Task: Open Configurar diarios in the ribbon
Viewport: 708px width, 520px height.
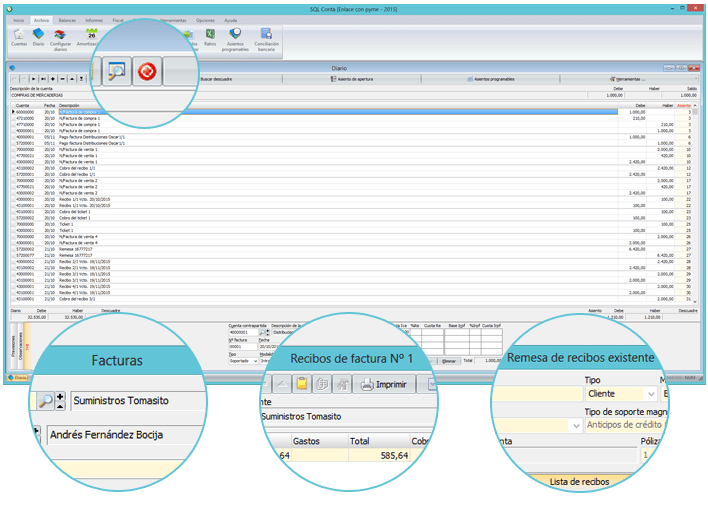Action: (x=61, y=38)
